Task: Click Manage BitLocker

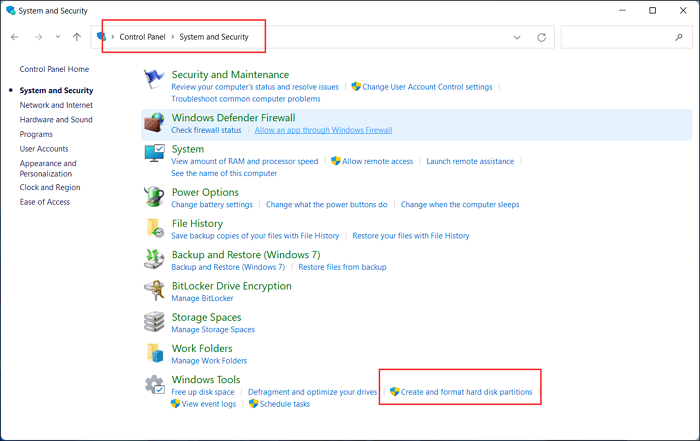Action: click(202, 299)
